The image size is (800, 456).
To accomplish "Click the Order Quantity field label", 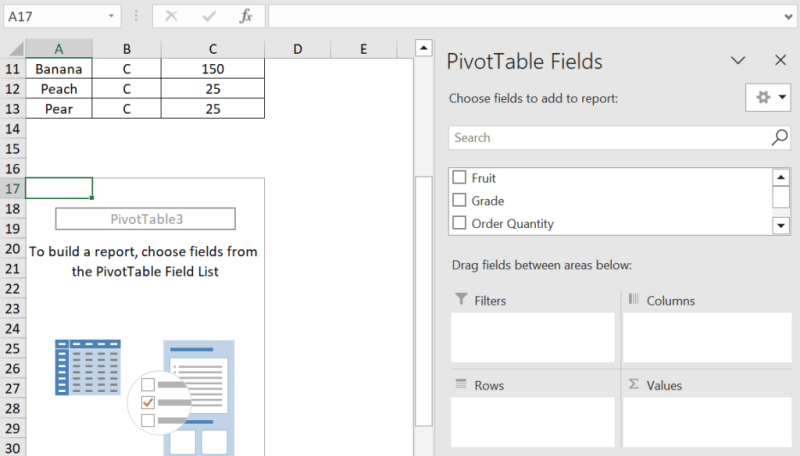I will point(512,223).
